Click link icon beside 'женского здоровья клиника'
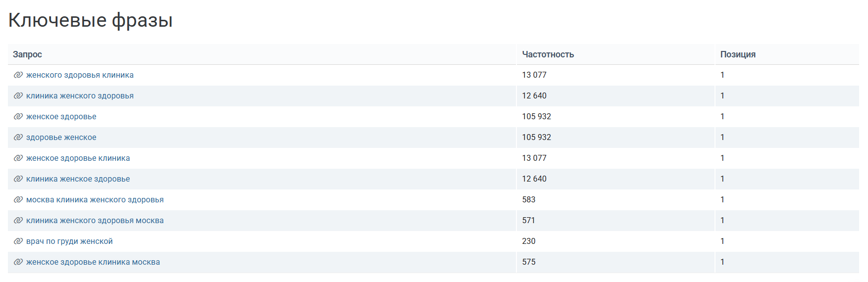The image size is (868, 282). pyautogui.click(x=18, y=75)
